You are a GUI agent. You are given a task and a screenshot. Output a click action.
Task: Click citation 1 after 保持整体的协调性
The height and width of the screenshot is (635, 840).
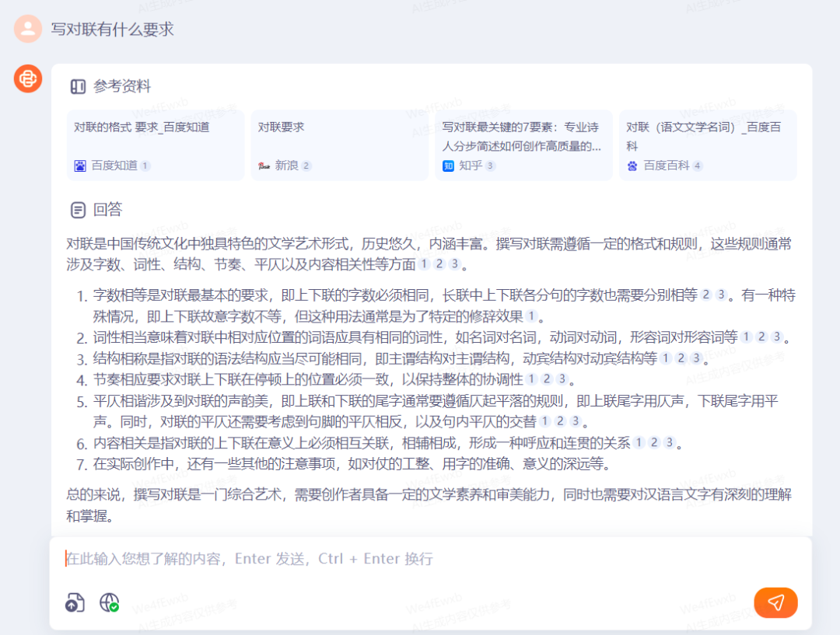531,379
